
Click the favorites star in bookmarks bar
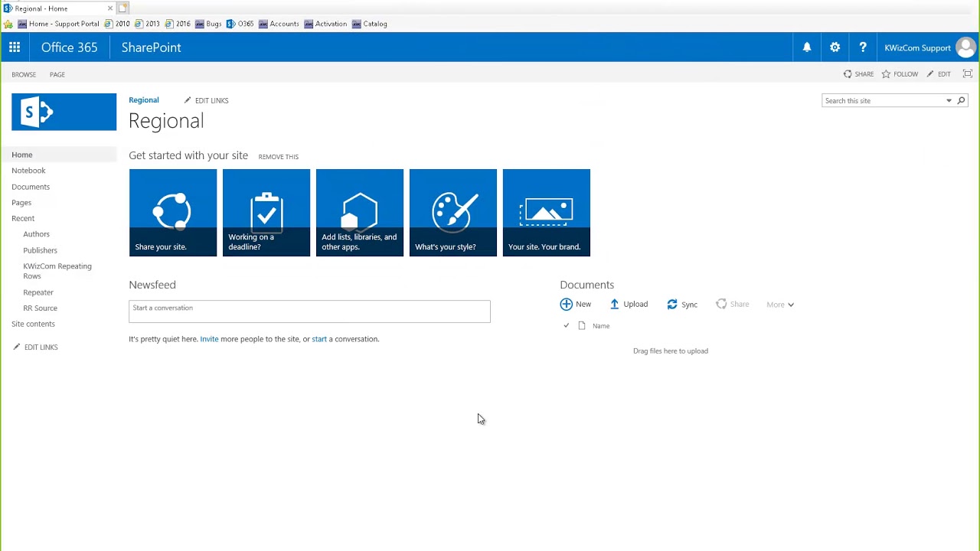(8, 24)
